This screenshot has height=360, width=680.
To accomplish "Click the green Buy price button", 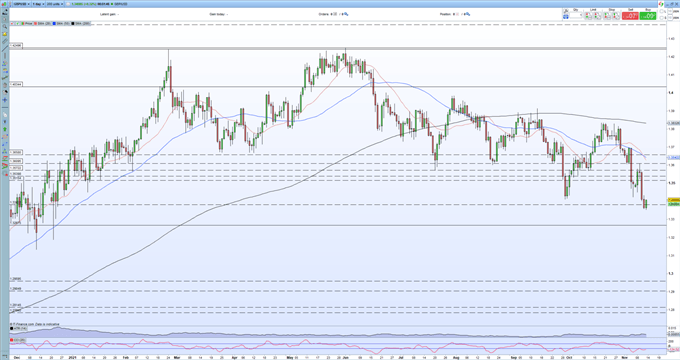I will click(648, 16).
